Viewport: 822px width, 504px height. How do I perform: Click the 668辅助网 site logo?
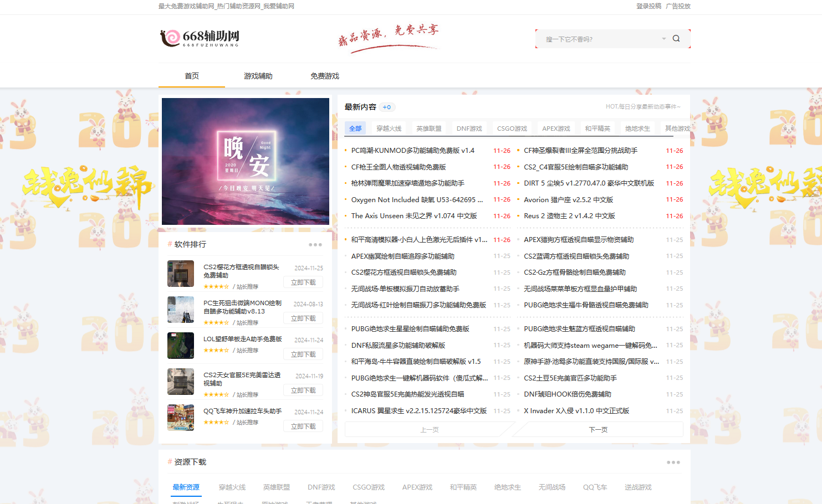[x=200, y=38]
